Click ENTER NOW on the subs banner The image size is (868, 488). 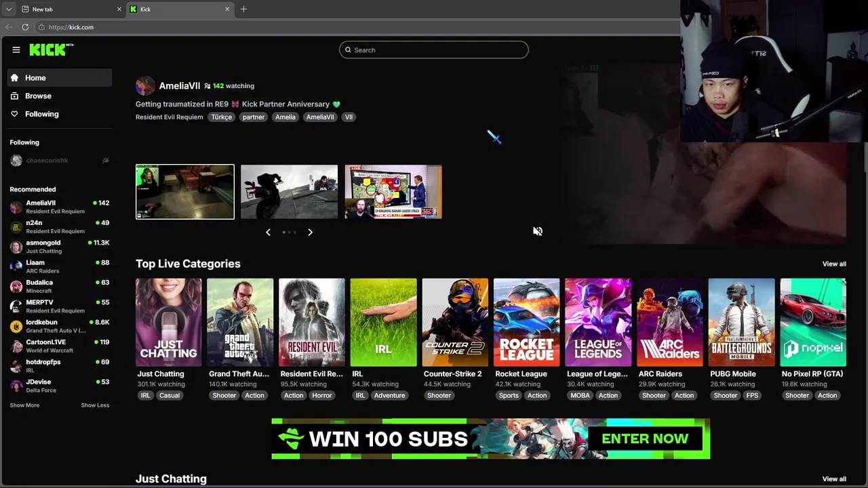[x=645, y=439]
